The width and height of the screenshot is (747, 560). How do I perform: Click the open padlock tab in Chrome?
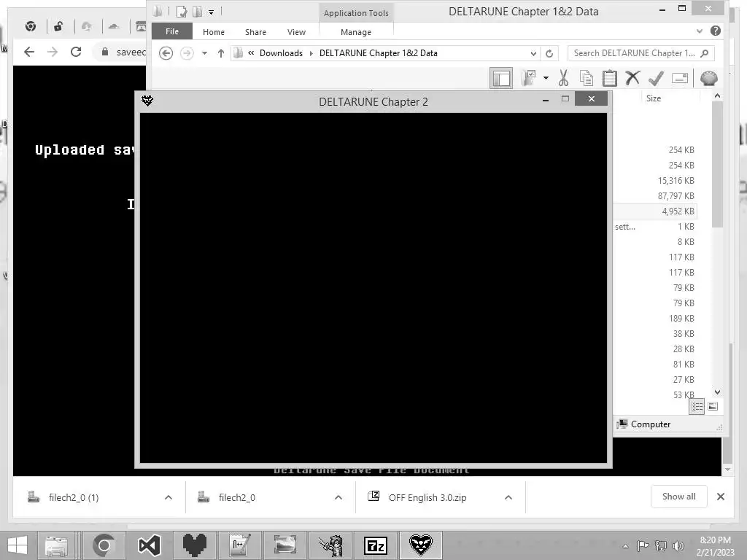click(58, 27)
